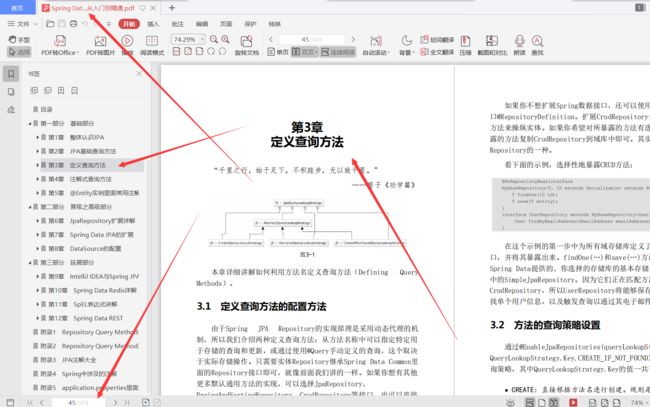The width and height of the screenshot is (650, 407).
Task: Enter 阅读模式 reading mode
Action: 152,46
